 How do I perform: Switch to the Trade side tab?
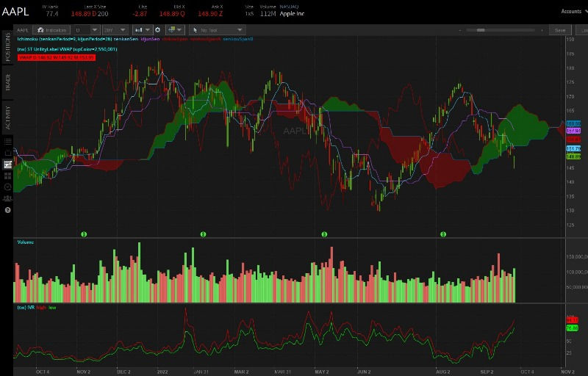point(7,82)
